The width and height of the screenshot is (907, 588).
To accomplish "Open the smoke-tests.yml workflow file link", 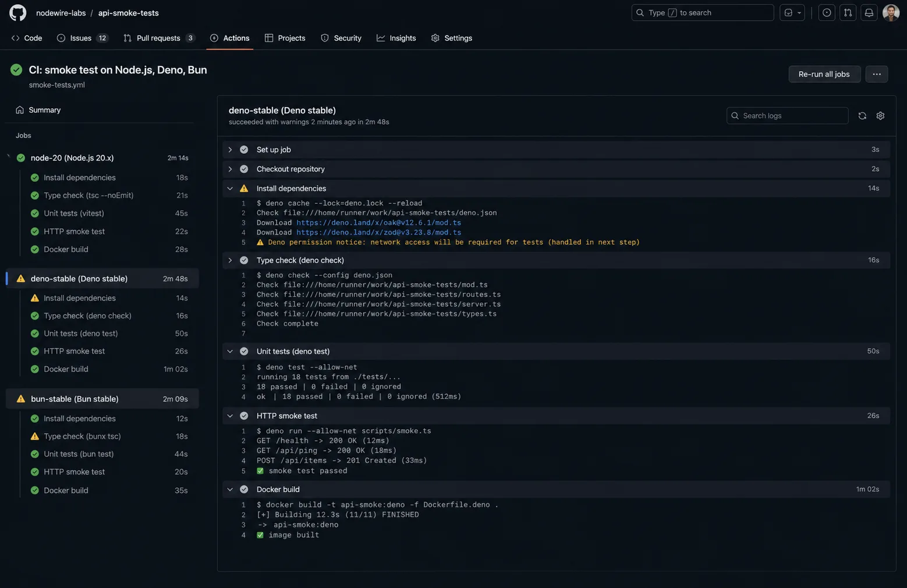I will 56,85.
